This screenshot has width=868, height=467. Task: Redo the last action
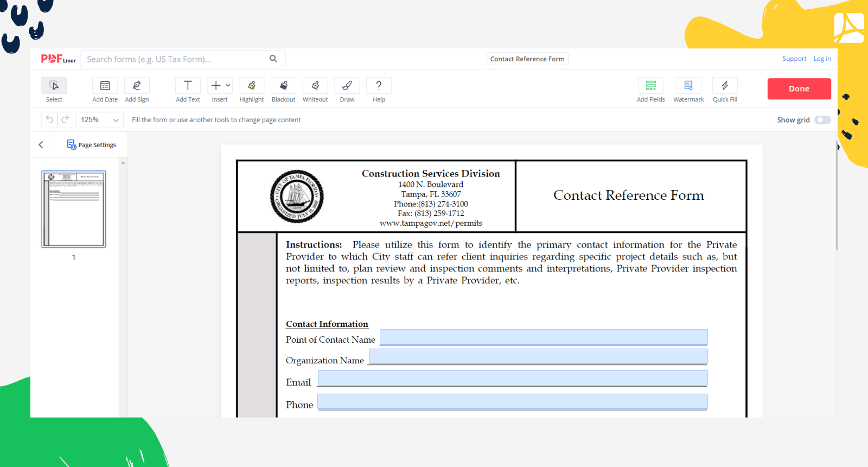65,119
